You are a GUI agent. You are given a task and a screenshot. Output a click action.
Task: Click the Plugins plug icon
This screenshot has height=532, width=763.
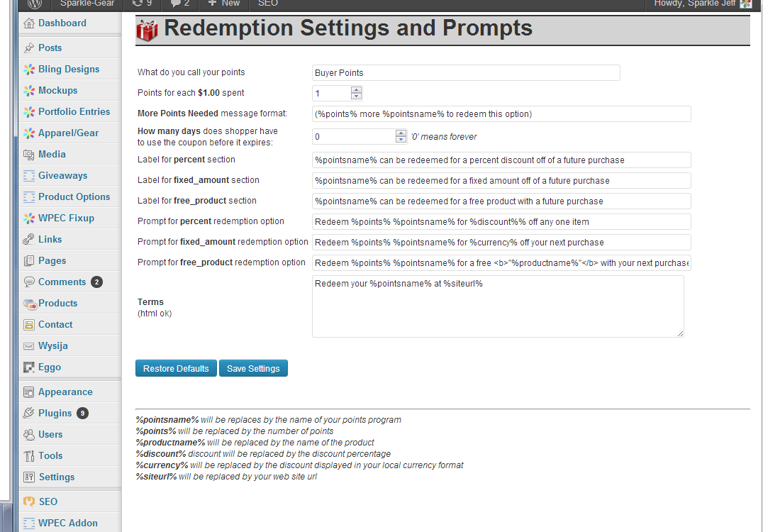(x=29, y=414)
